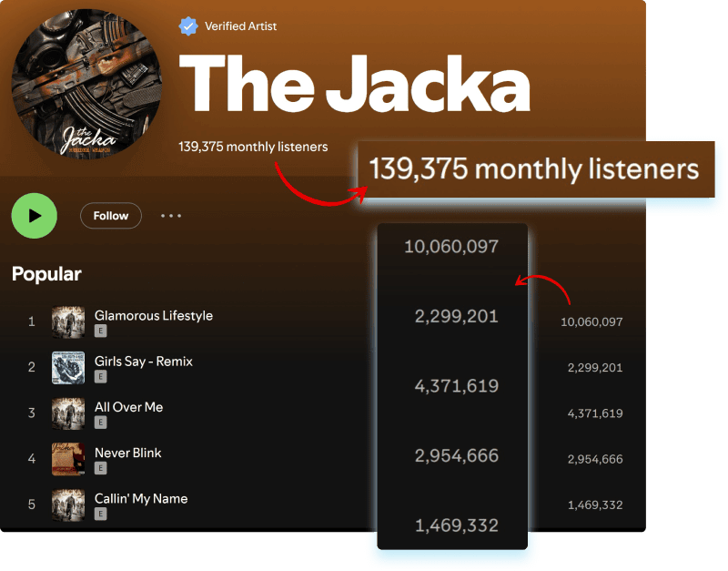Screen dimensions: 728x571
Task: Click the Girls Say - Remix album cover
Action: 68,368
